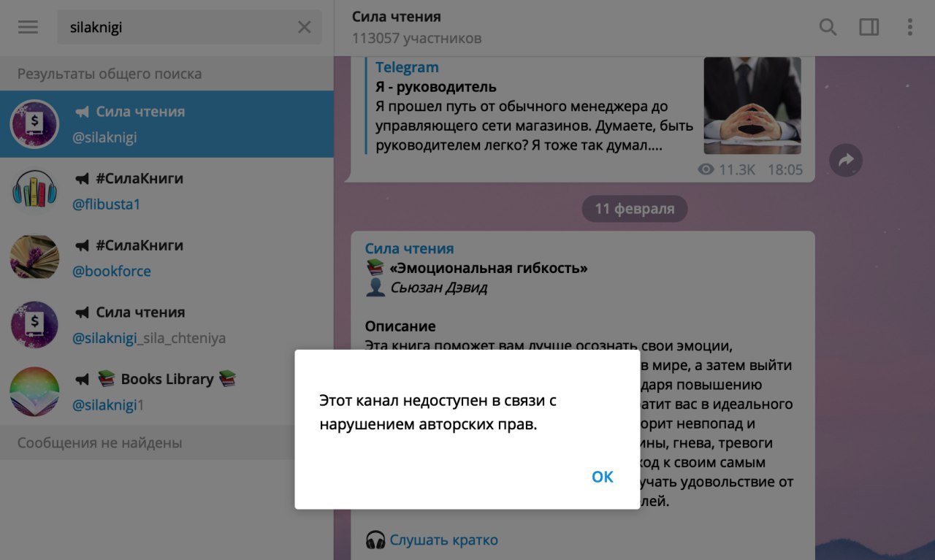Screen dimensions: 935x560
Task: Select the @bookforce channel result
Action: pyautogui.click(x=167, y=258)
